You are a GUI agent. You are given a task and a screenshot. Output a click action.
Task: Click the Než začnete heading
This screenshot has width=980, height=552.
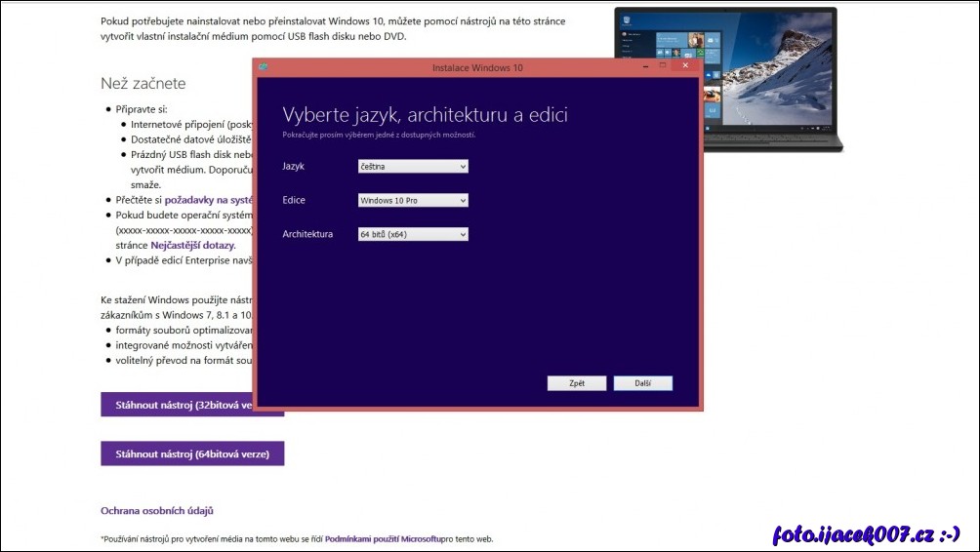coord(143,84)
